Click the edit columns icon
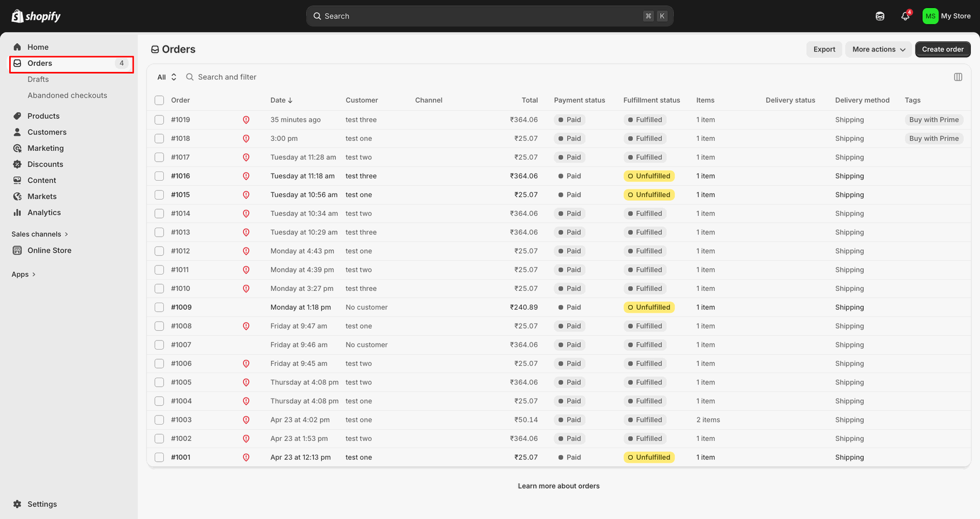The height and width of the screenshot is (519, 980). pyautogui.click(x=958, y=77)
